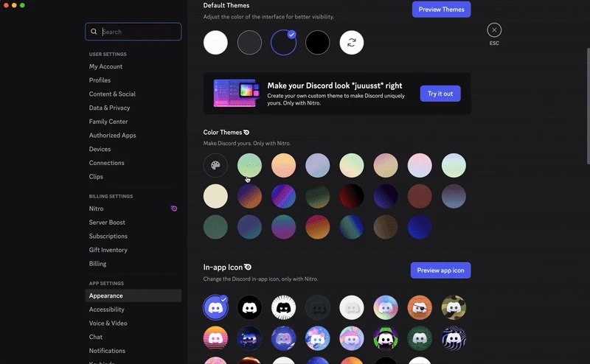This screenshot has height=364, width=590.
Task: Choose the pink floral blue Discord icon
Action: pyautogui.click(x=318, y=338)
